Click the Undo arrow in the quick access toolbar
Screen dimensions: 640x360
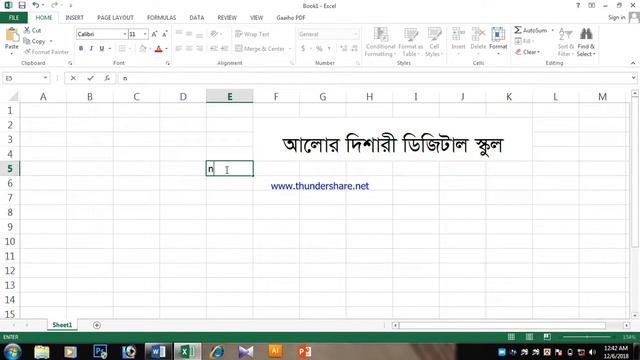pyautogui.click(x=36, y=5)
